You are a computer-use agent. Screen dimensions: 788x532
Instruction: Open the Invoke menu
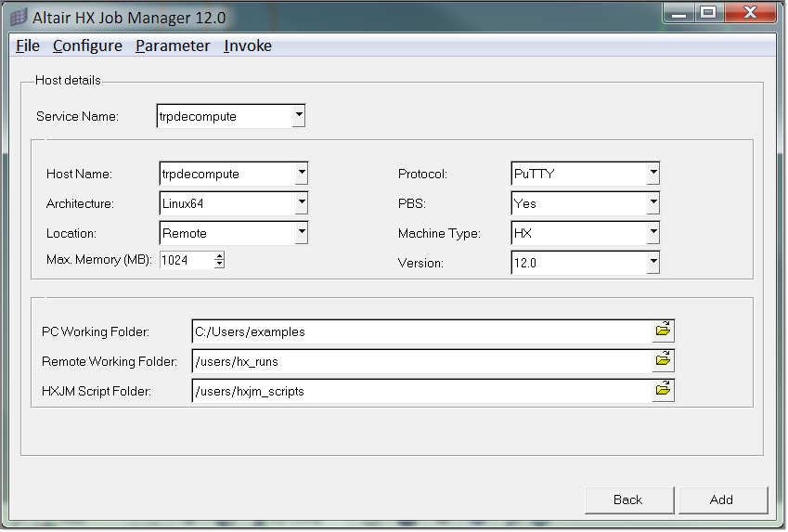[248, 45]
